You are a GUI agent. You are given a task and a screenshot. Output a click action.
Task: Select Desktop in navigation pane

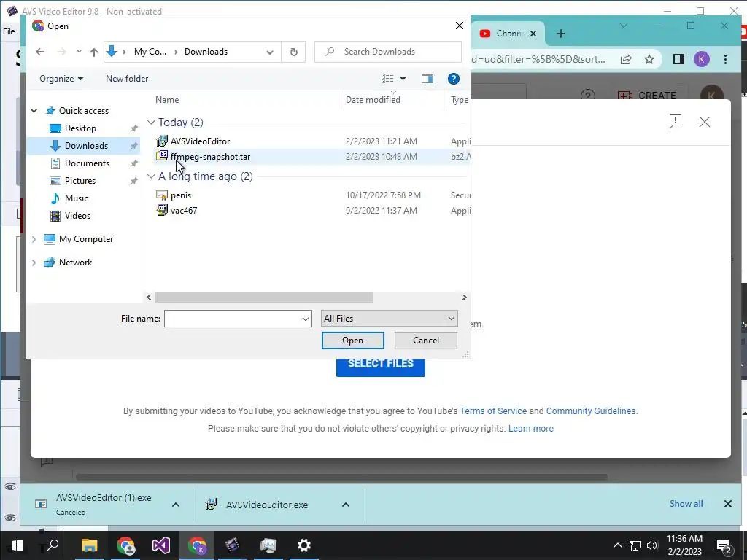(x=80, y=128)
